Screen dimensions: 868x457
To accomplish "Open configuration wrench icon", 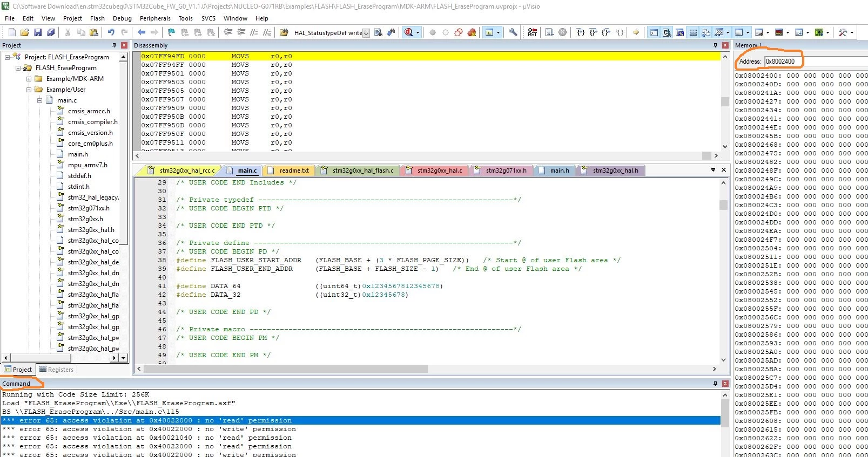I will click(513, 32).
